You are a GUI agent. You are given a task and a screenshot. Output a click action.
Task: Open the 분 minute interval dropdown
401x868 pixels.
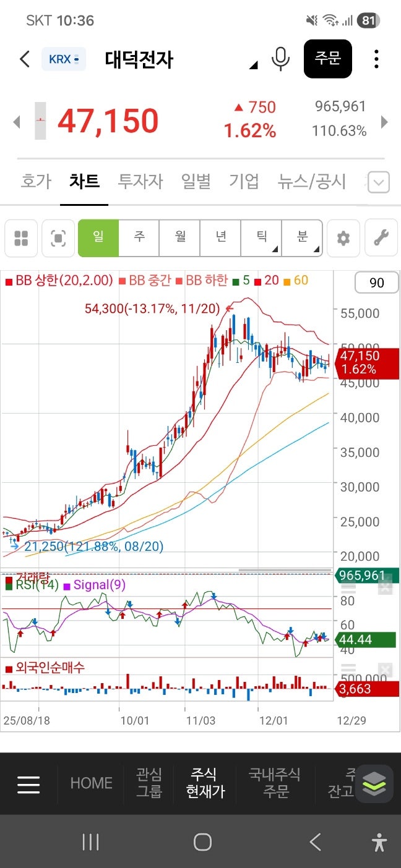(302, 237)
